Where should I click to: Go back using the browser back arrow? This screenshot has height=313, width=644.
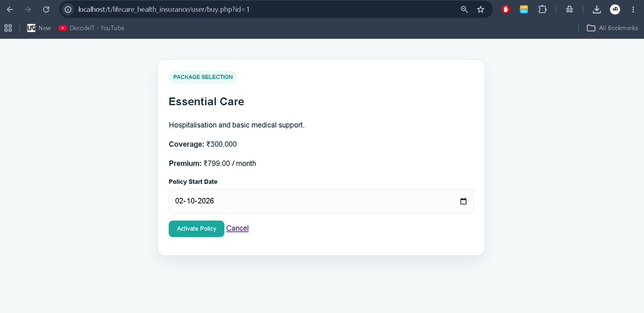pos(10,9)
